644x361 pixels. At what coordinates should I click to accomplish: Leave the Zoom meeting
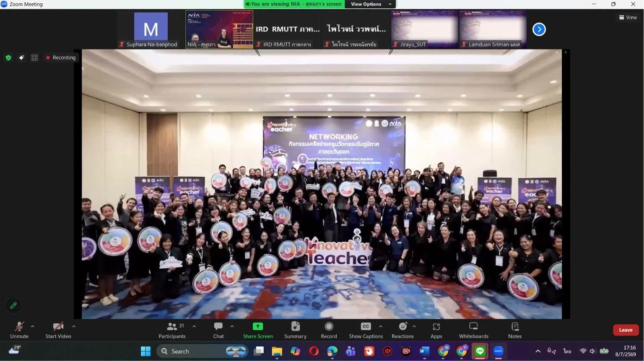[626, 330]
